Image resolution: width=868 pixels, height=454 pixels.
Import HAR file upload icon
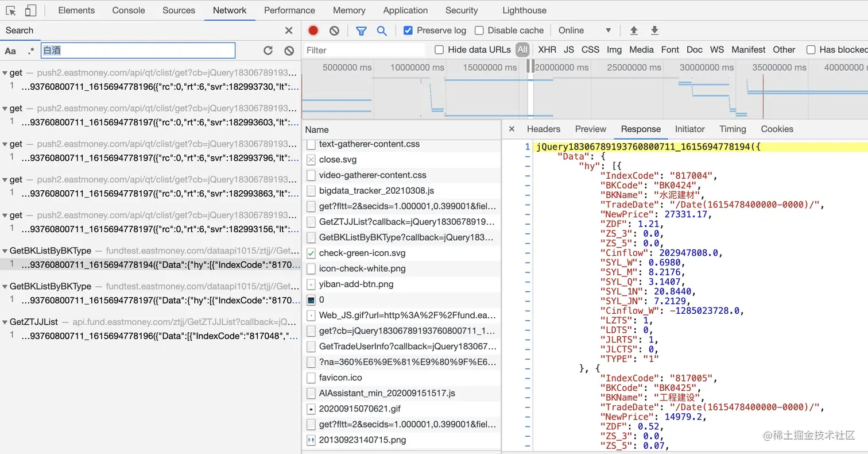click(x=634, y=30)
